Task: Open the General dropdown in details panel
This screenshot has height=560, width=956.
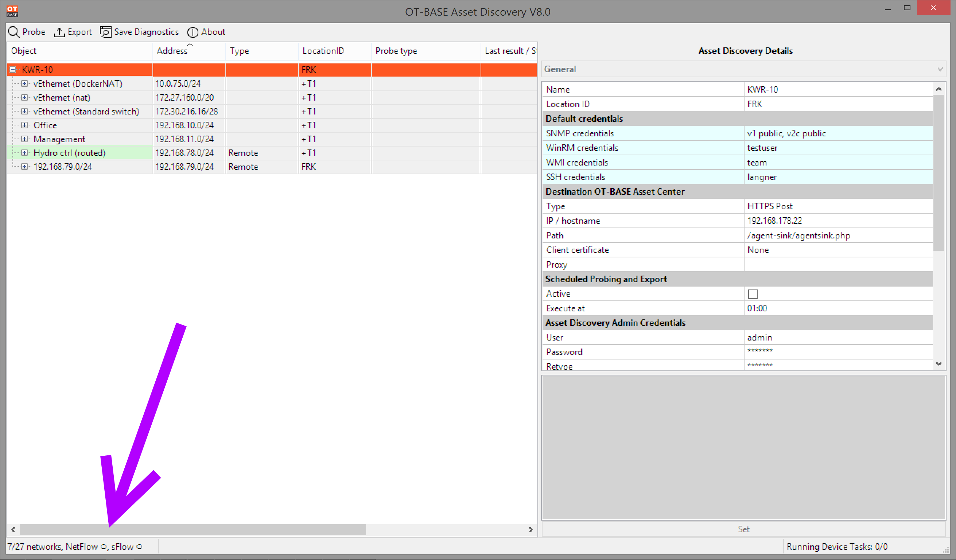Action: 743,69
